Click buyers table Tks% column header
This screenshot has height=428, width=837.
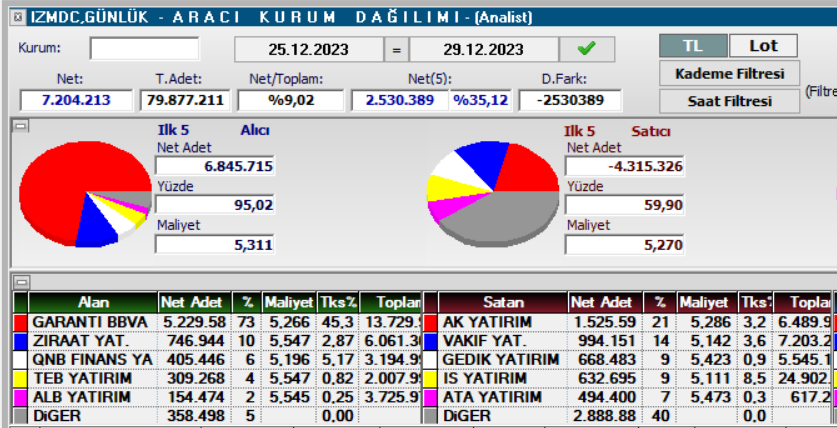coord(338,303)
